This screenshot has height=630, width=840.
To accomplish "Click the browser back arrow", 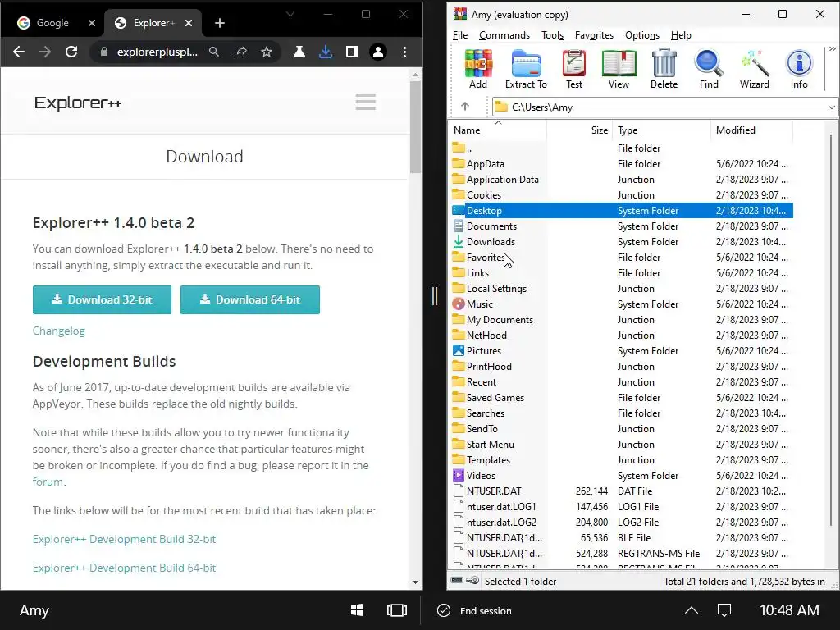I will 19,52.
